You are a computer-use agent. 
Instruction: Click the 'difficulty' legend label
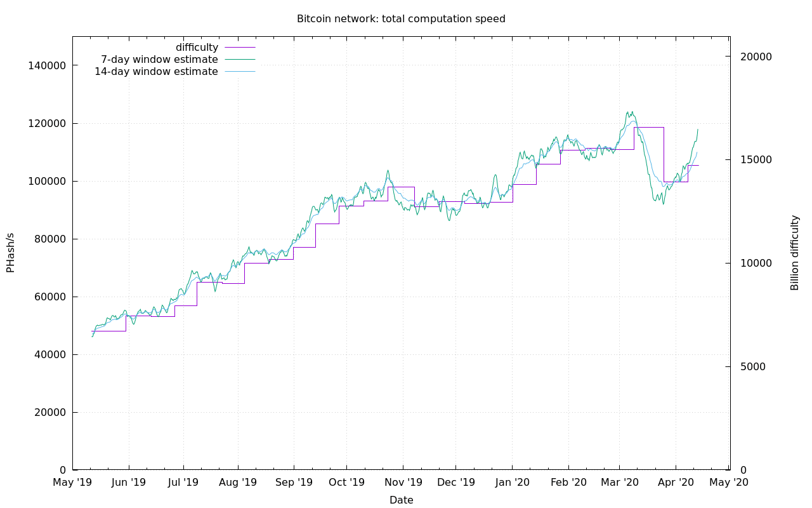tap(197, 48)
